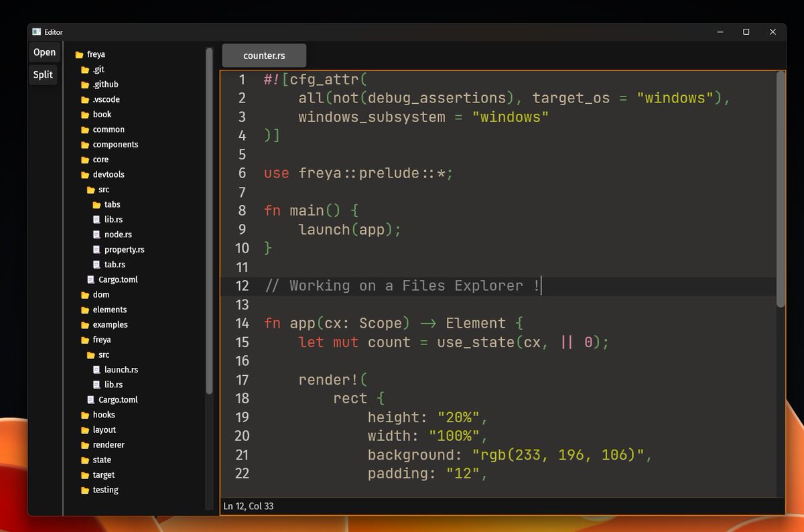The image size is (804, 532).
Task: Minimize the Editor window
Action: [x=721, y=31]
